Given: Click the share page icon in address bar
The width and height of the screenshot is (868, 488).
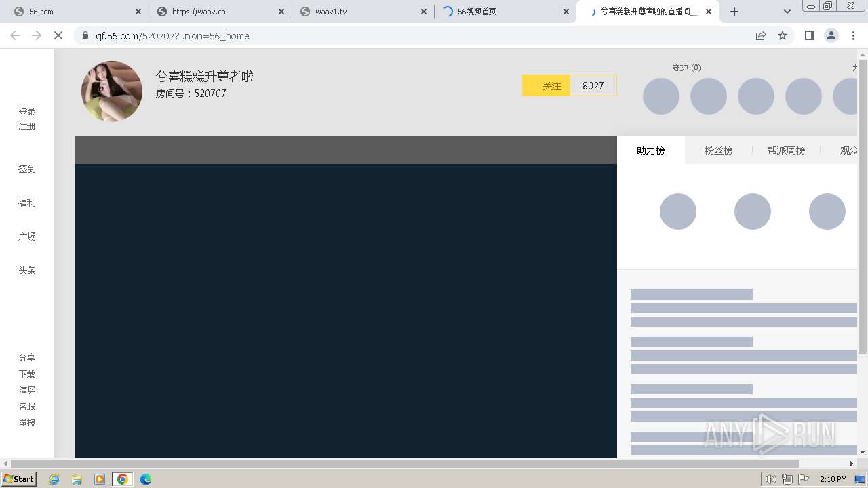Looking at the screenshot, I should [761, 35].
